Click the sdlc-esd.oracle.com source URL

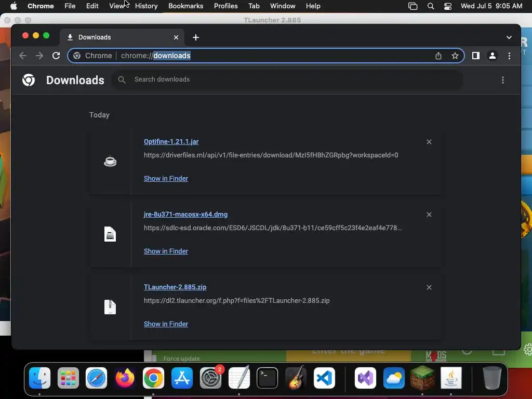coord(272,228)
